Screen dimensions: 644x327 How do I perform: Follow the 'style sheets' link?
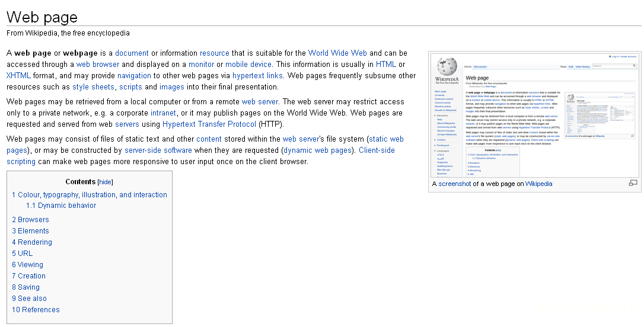(93, 86)
